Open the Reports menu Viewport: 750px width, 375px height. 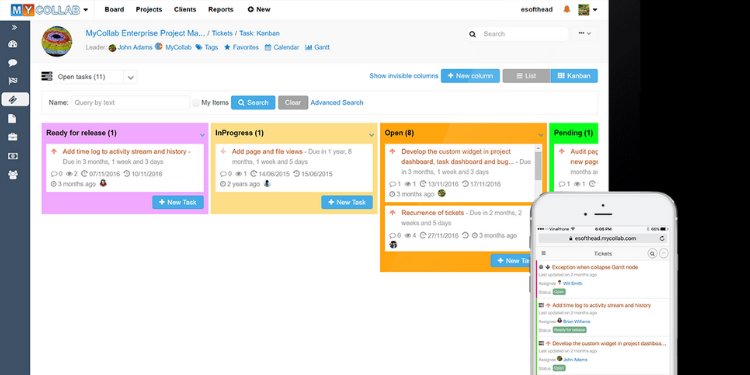click(x=221, y=10)
